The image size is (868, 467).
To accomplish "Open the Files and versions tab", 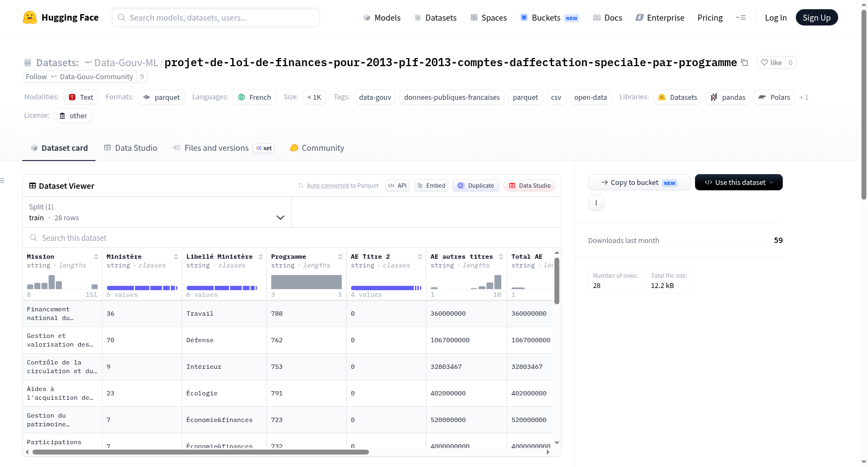I will point(224,148).
